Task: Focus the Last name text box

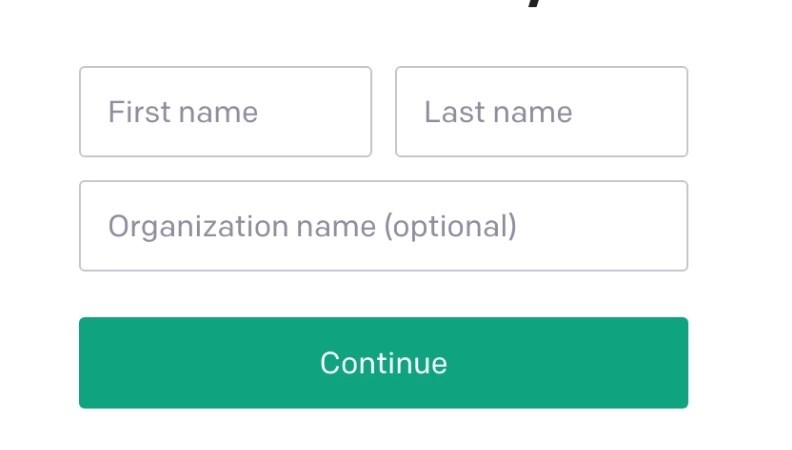Action: 541,112
